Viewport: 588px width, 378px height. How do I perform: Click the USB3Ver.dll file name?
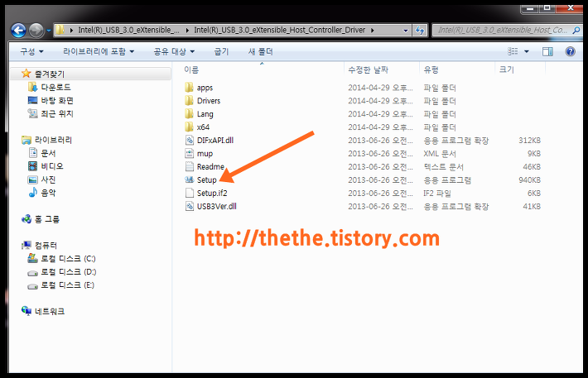(x=217, y=207)
